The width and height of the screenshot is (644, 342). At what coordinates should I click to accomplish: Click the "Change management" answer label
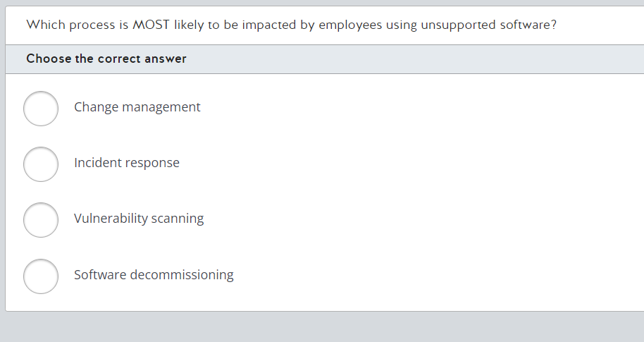[137, 107]
